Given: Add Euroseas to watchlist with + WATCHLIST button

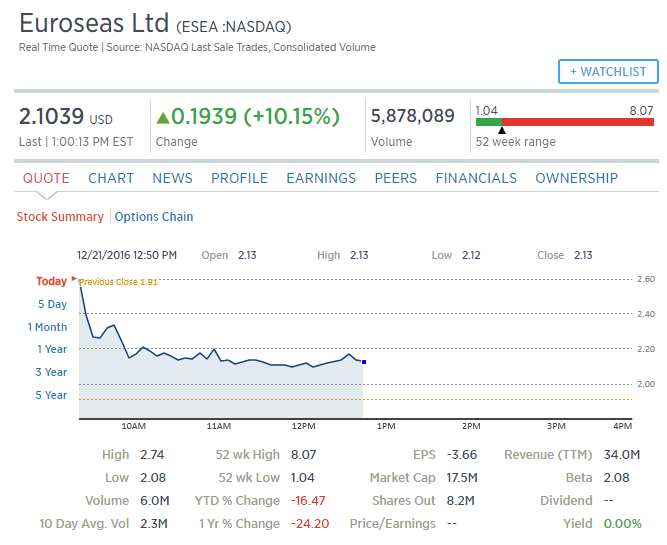Looking at the screenshot, I should coord(608,71).
